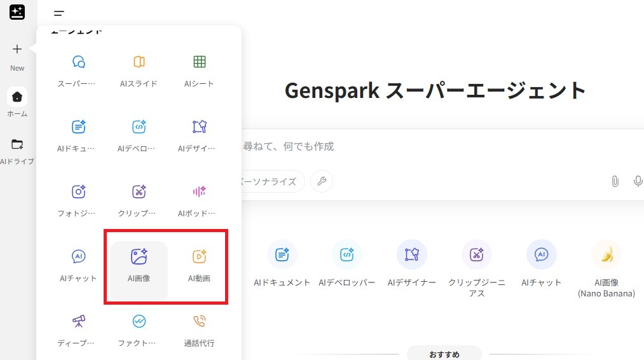Image resolution: width=644 pixels, height=360 pixels.
Task: Open the AIドキュメント shortcut
Action: click(x=282, y=263)
